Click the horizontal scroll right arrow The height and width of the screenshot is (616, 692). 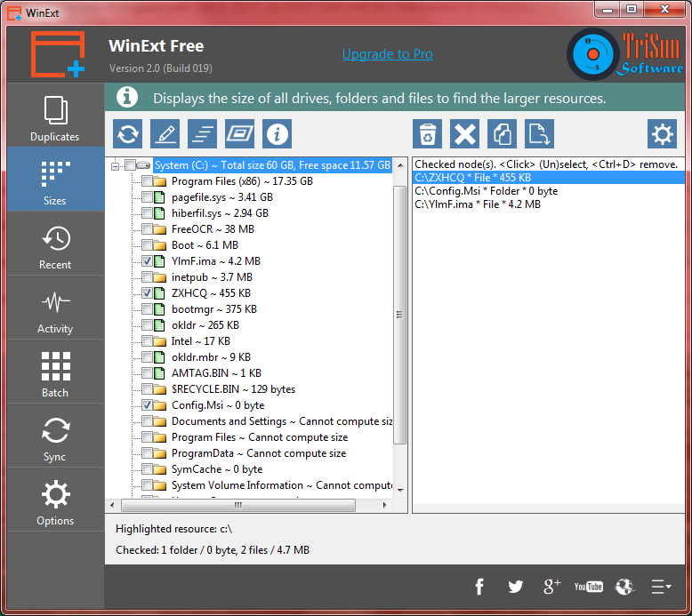(x=384, y=505)
